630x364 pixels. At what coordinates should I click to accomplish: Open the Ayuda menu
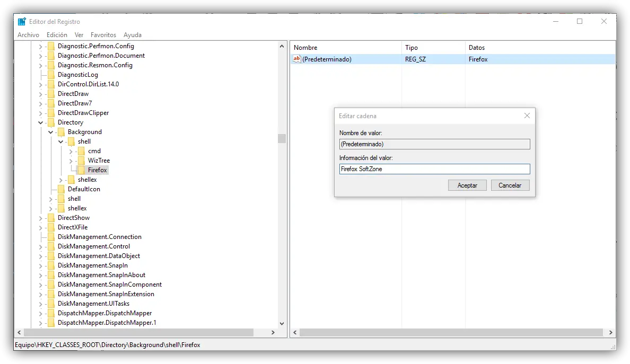(133, 35)
